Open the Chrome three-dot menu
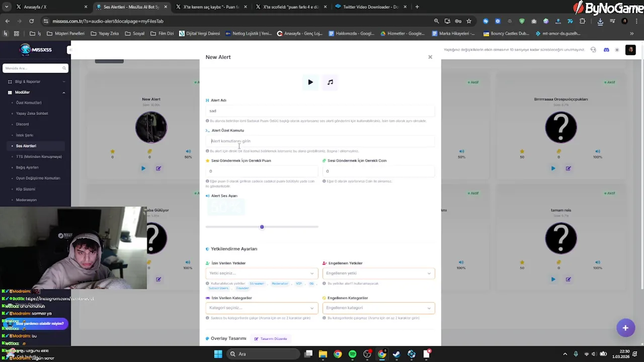The height and width of the screenshot is (362, 644). tap(636, 21)
